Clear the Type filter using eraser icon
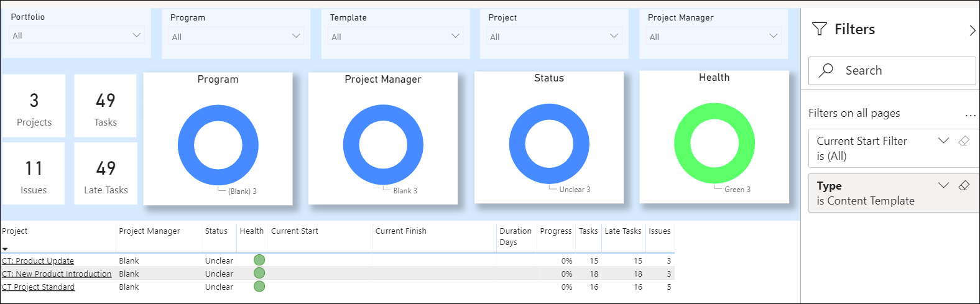Image resolution: width=980 pixels, height=304 pixels. click(964, 186)
